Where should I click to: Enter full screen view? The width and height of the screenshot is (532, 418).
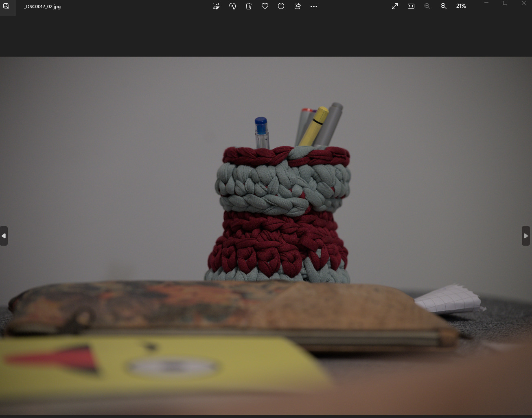395,6
